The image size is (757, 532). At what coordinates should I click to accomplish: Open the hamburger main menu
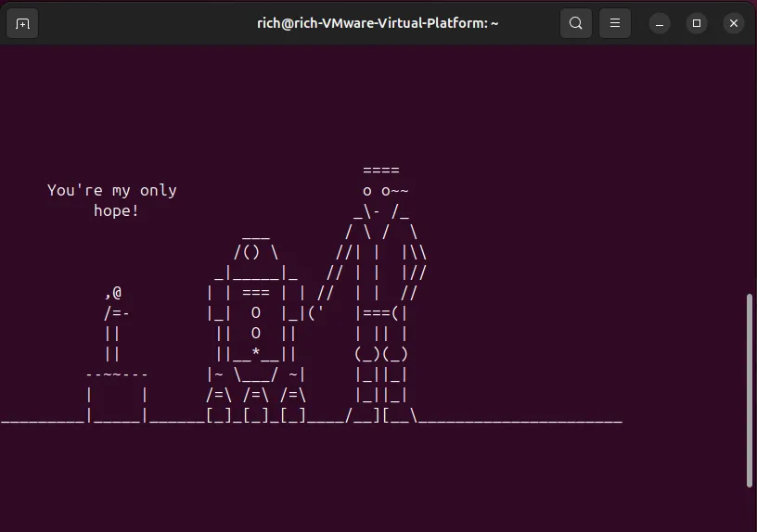(x=614, y=23)
